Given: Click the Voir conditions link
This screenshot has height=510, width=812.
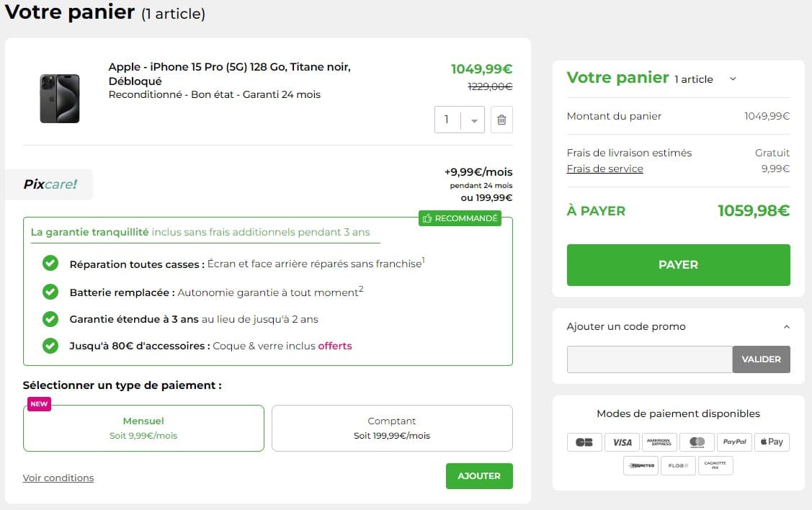Looking at the screenshot, I should point(58,477).
